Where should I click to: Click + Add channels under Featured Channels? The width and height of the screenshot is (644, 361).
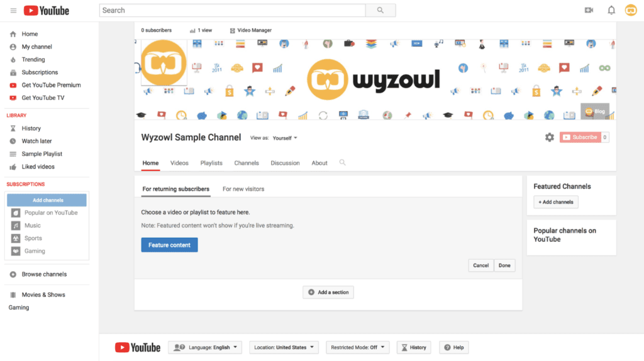[556, 202]
